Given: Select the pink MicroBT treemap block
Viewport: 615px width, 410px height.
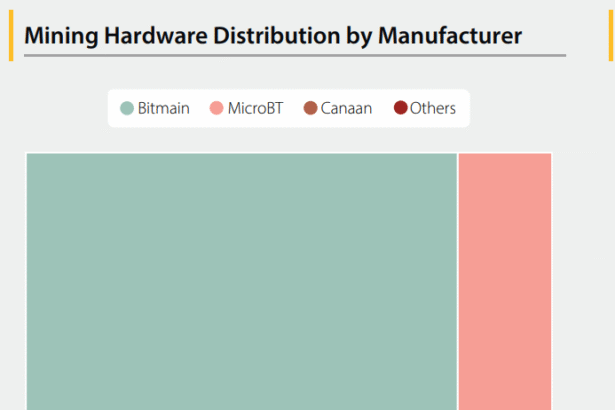Looking at the screenshot, I should coord(505,280).
